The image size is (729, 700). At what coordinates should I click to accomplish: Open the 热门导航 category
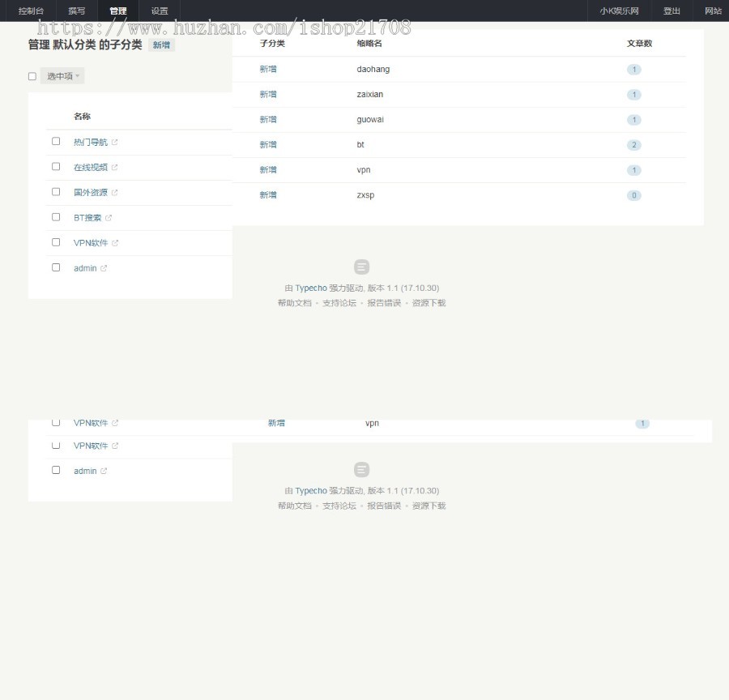pyautogui.click(x=91, y=143)
